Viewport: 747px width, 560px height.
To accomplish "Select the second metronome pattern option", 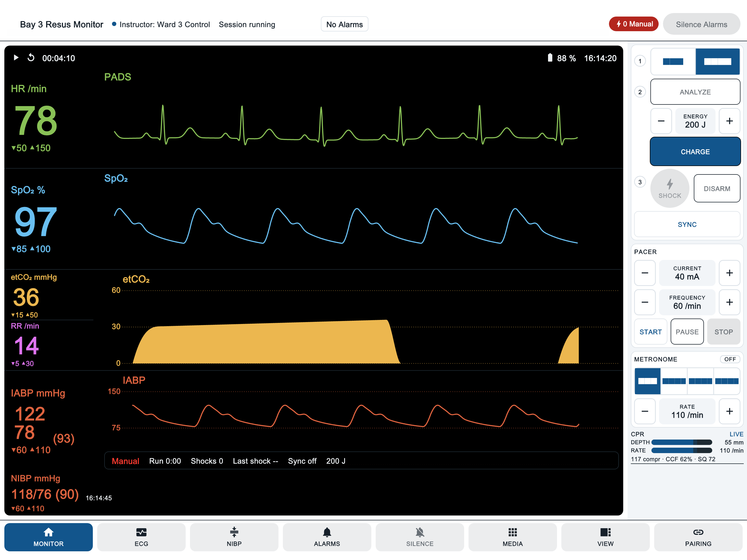I will [674, 381].
